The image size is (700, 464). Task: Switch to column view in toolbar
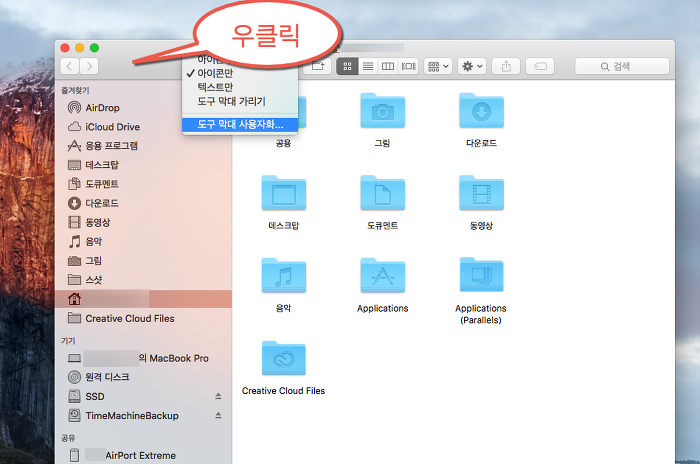coord(388,67)
